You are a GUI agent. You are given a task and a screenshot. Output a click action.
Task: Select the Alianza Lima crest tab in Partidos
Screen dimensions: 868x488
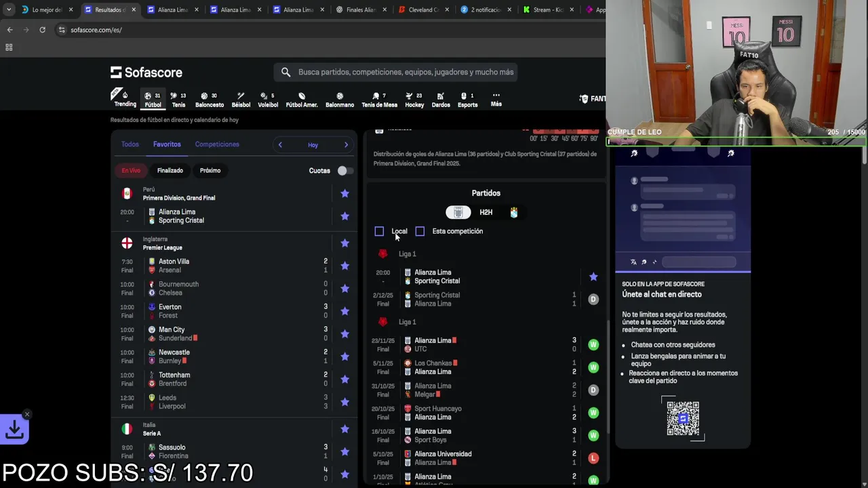pyautogui.click(x=458, y=212)
